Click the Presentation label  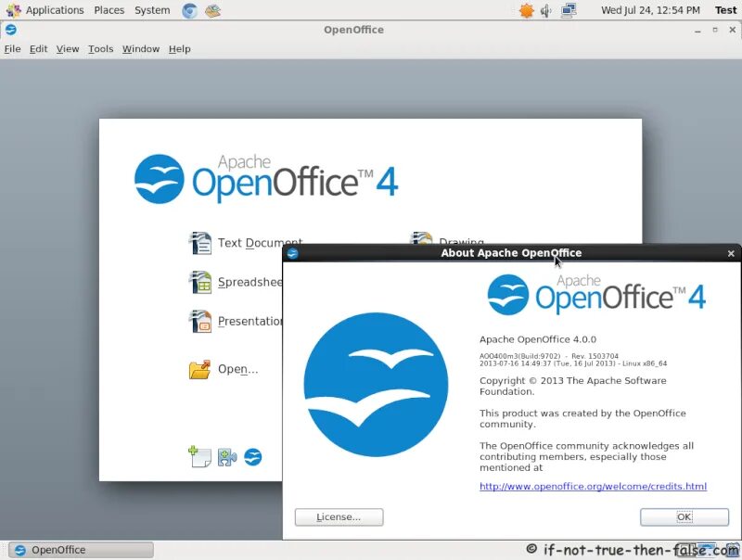250,321
